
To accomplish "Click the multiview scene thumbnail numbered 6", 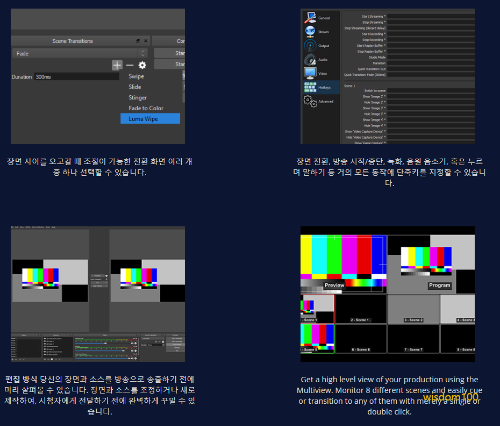I will pos(361,338).
